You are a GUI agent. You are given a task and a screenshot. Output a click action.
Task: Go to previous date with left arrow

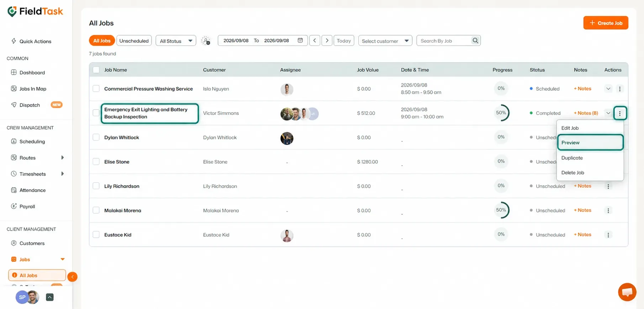coord(315,41)
